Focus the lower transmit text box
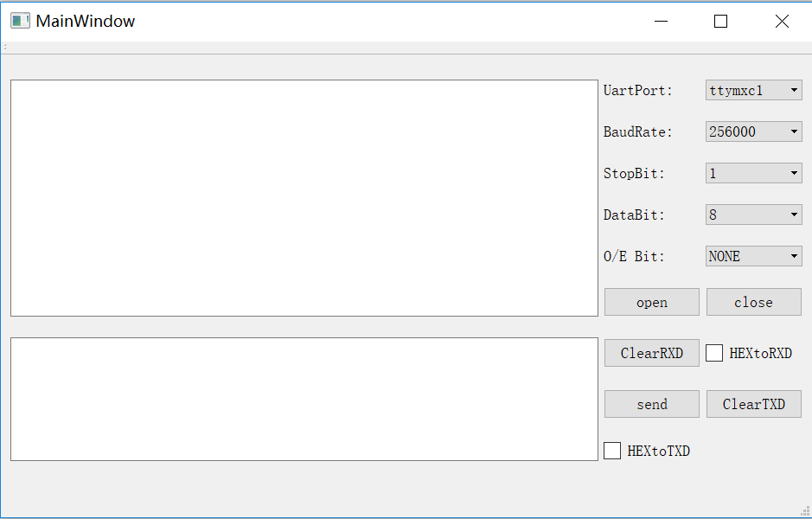 click(304, 399)
